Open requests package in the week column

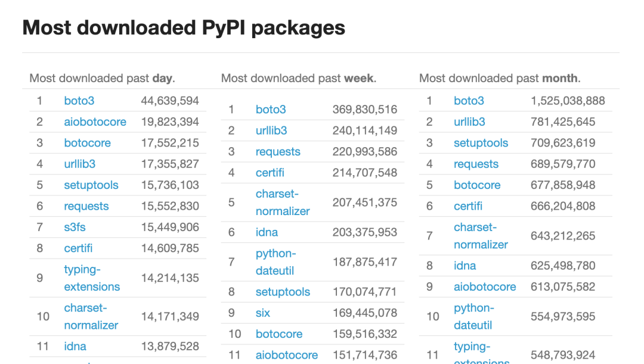pos(277,152)
